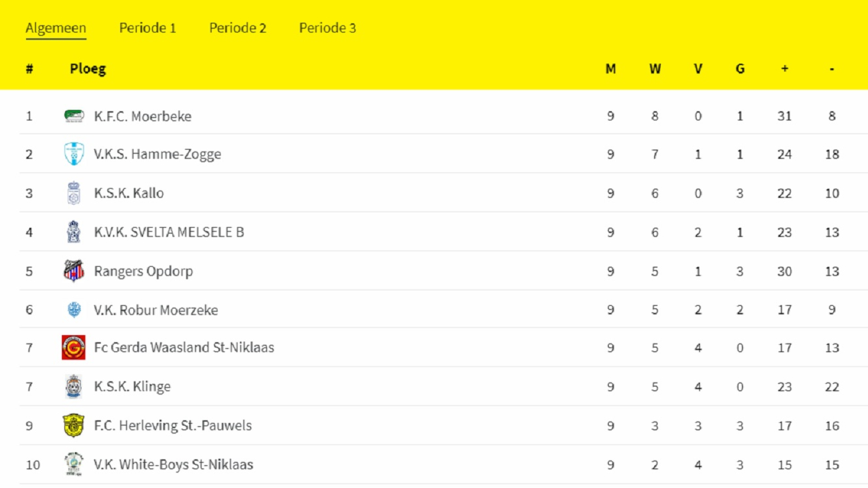The width and height of the screenshot is (868, 488).
Task: Click the White-Boys St-Niklaas club logo
Action: pyautogui.click(x=74, y=464)
